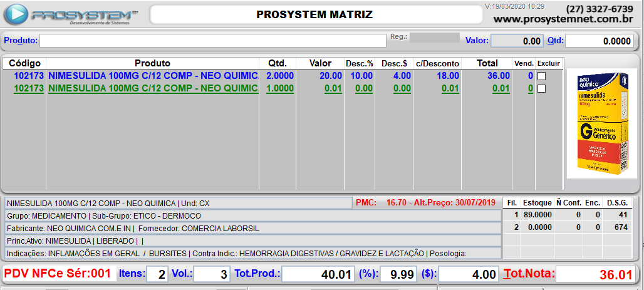Click the Indicações info line
This screenshot has width=644, height=290.
click(253, 254)
